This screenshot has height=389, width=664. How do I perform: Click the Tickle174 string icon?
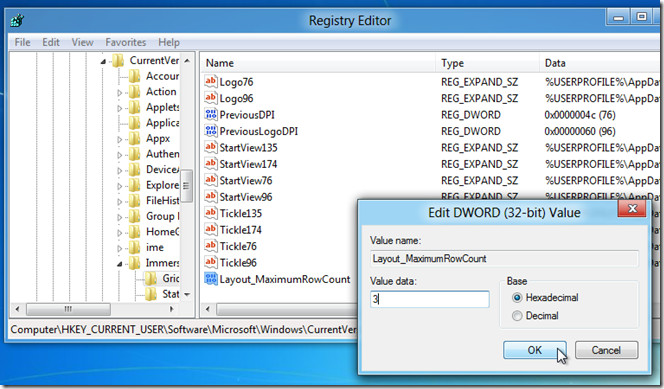click(x=210, y=229)
